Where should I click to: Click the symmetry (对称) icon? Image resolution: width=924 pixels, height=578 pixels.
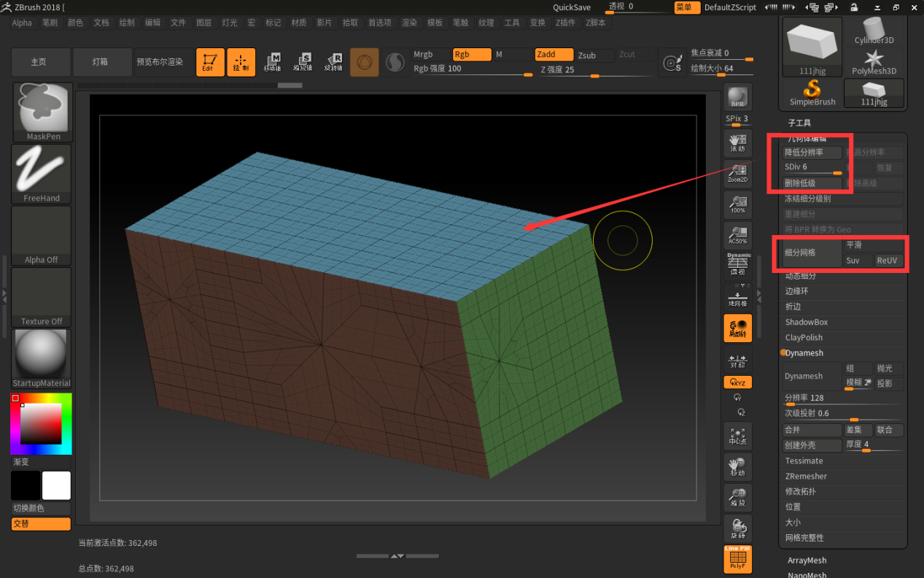[738, 360]
